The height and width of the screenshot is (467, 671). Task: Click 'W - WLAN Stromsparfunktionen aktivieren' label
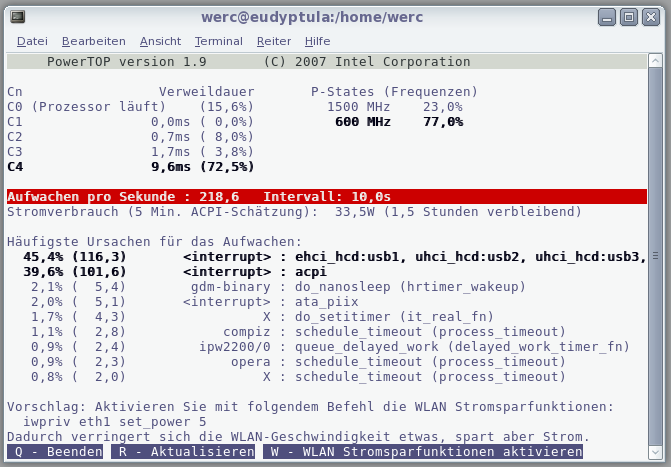423,452
